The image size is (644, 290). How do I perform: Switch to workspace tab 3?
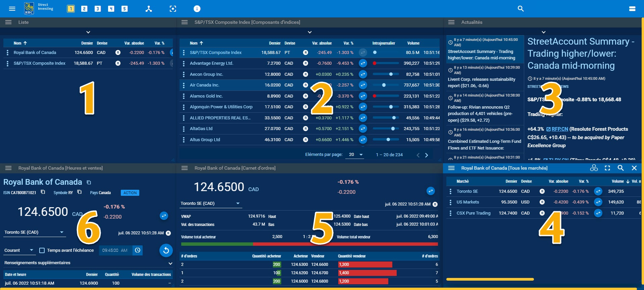[98, 9]
